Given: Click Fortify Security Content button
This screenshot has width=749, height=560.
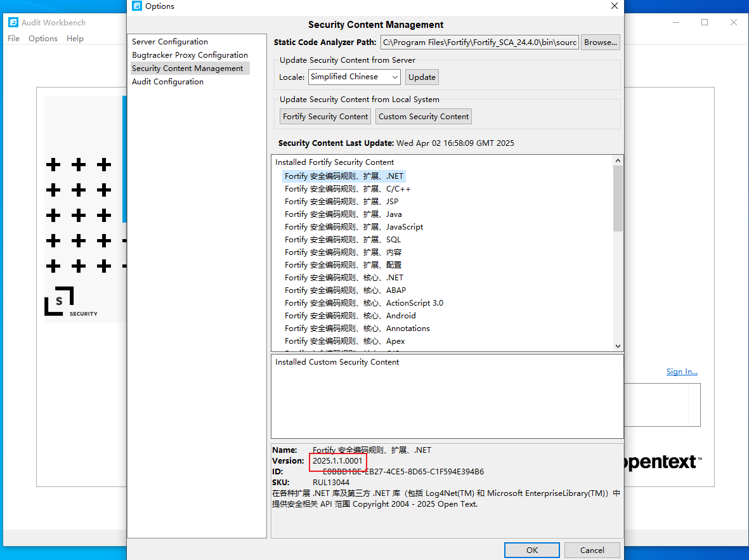Looking at the screenshot, I should point(325,117).
